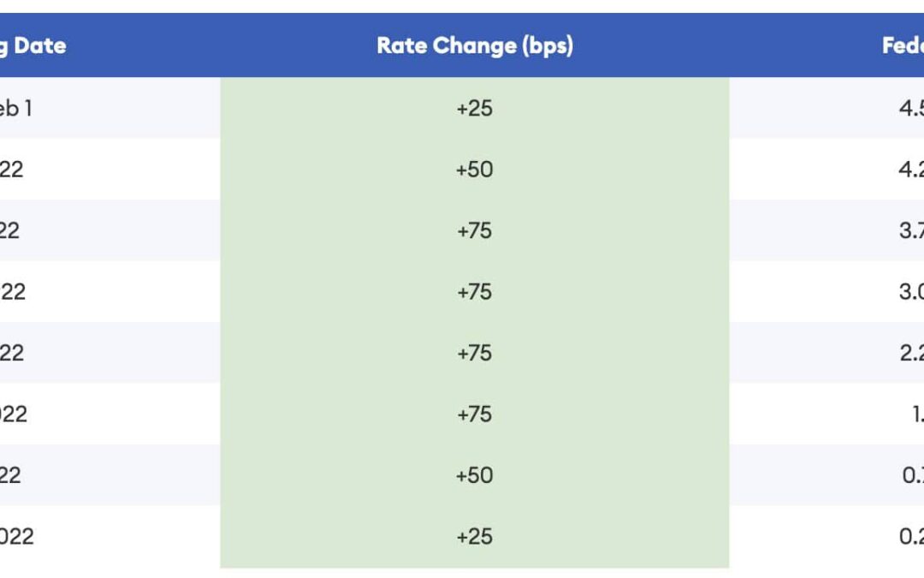This screenshot has width=924, height=578.
Task: Select the 3.0 federal funds rate cell
Action: coord(910,292)
